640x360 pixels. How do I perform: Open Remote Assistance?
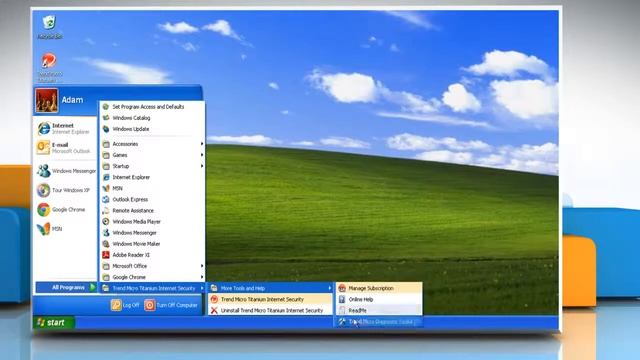point(153,211)
